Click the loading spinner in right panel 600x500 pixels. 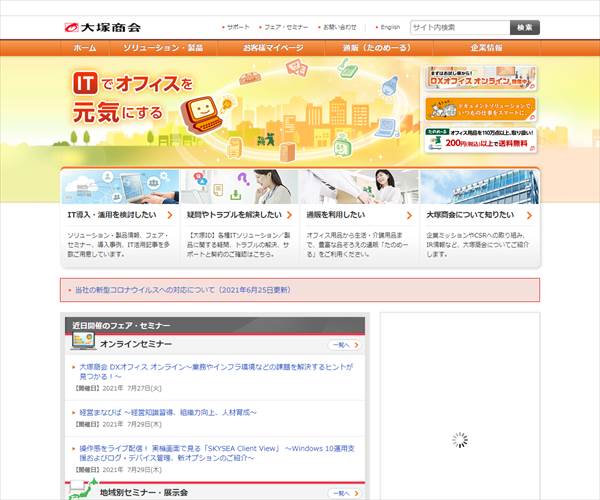[460, 440]
